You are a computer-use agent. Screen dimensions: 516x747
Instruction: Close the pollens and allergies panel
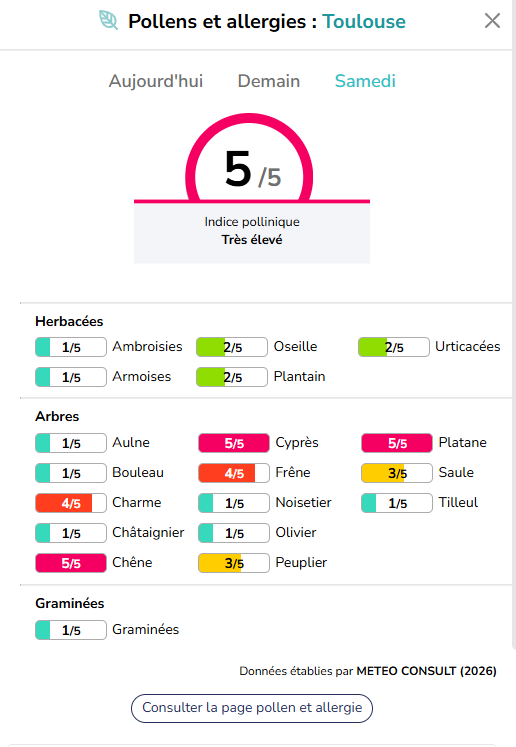tap(492, 20)
